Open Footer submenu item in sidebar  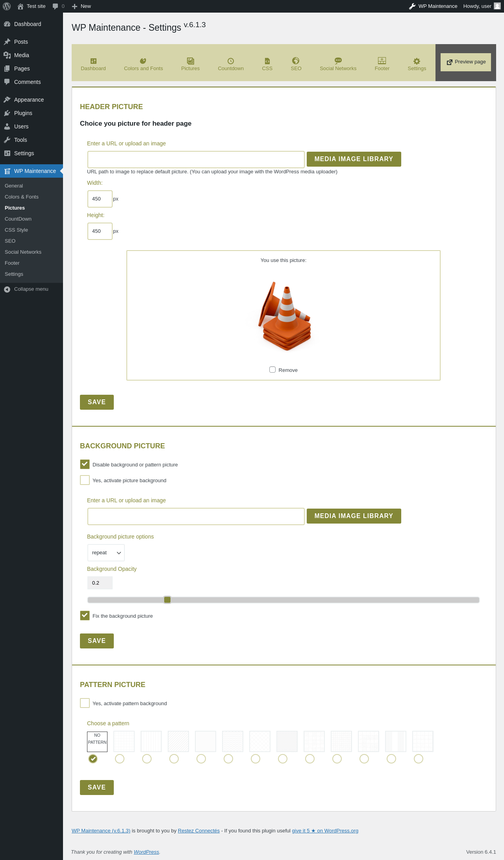click(12, 263)
